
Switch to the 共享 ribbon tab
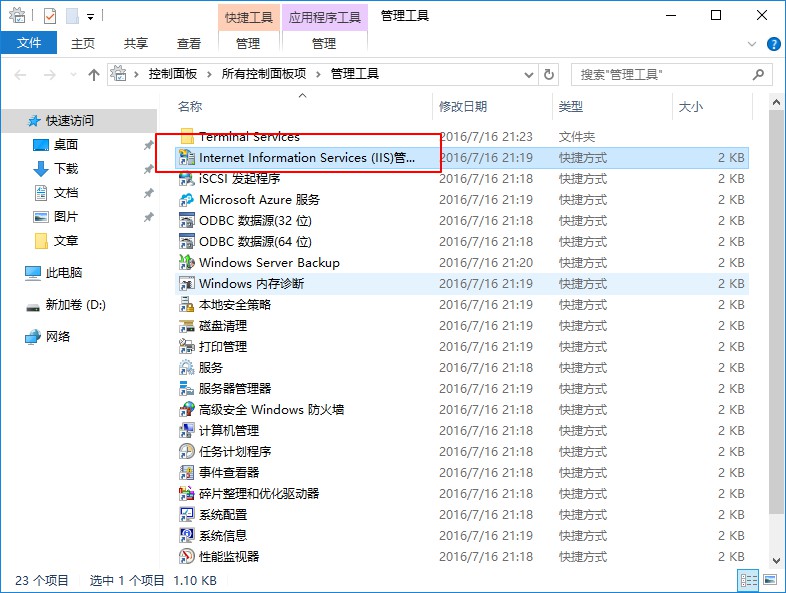click(136, 44)
